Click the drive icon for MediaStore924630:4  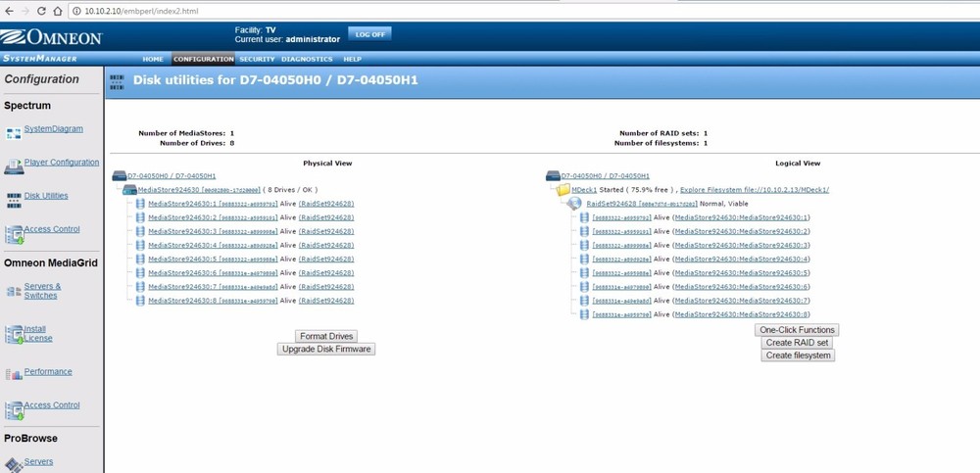coord(140,245)
